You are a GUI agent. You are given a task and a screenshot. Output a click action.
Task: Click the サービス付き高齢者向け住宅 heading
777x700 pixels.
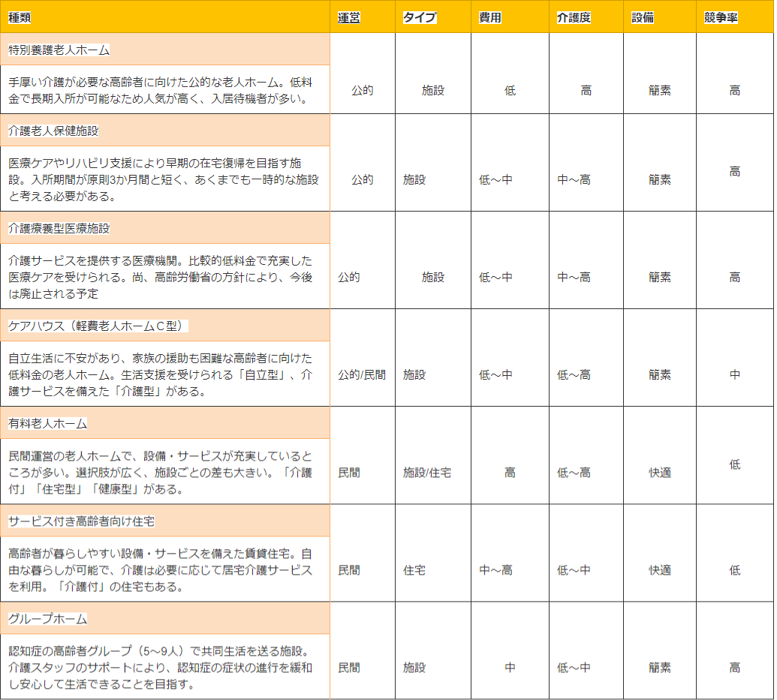[x=82, y=521]
